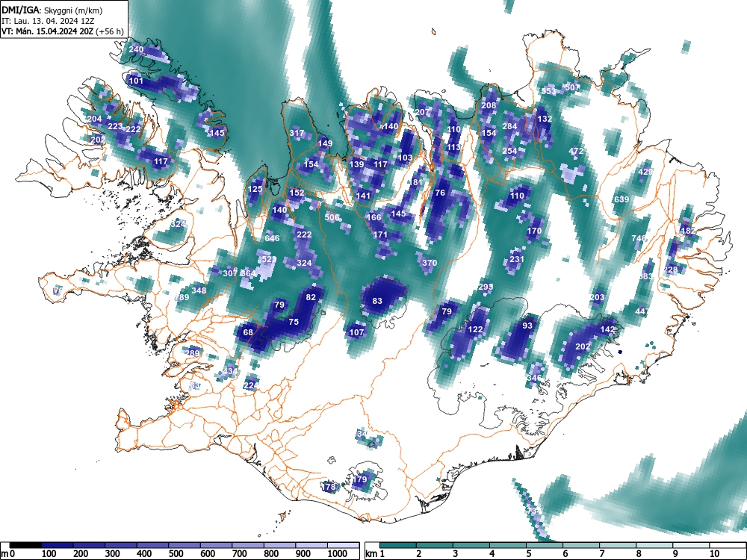Click the visibility value 748 on the map
Screen dimensions: 747x560
pos(639,238)
